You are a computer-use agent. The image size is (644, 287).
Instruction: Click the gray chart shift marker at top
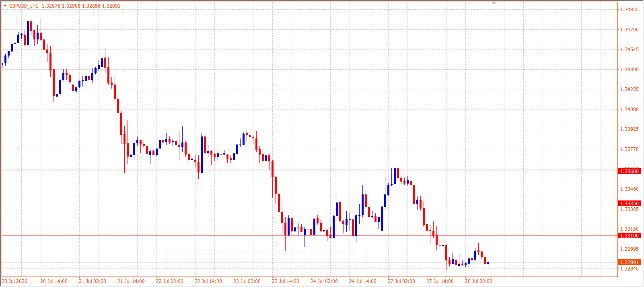[x=494, y=3]
